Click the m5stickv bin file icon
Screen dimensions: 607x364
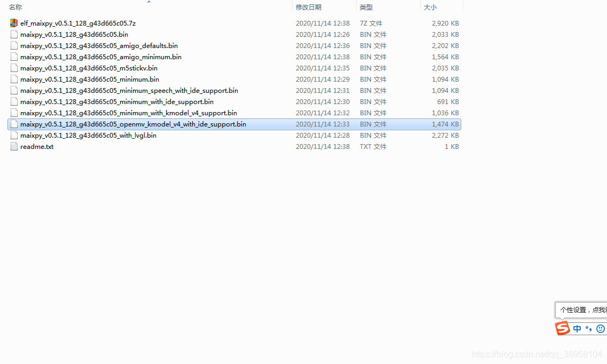[13, 68]
